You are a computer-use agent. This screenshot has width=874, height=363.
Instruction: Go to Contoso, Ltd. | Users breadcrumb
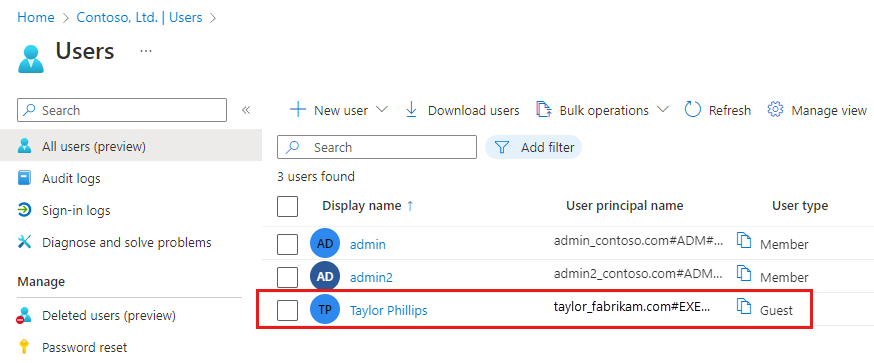(x=139, y=17)
